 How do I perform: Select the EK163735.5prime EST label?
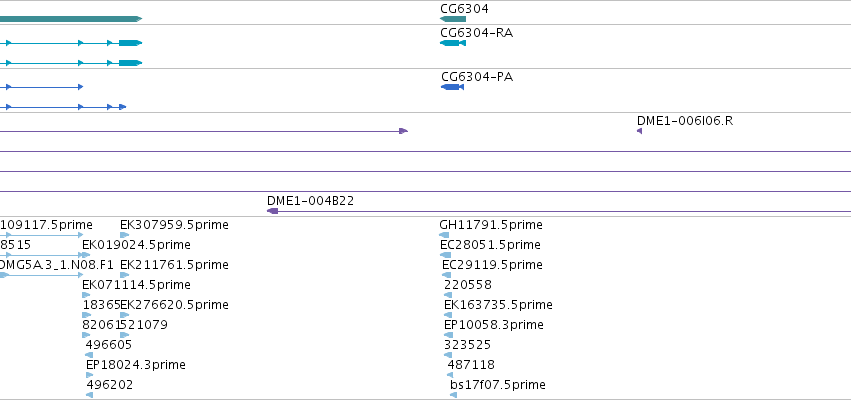(498, 304)
